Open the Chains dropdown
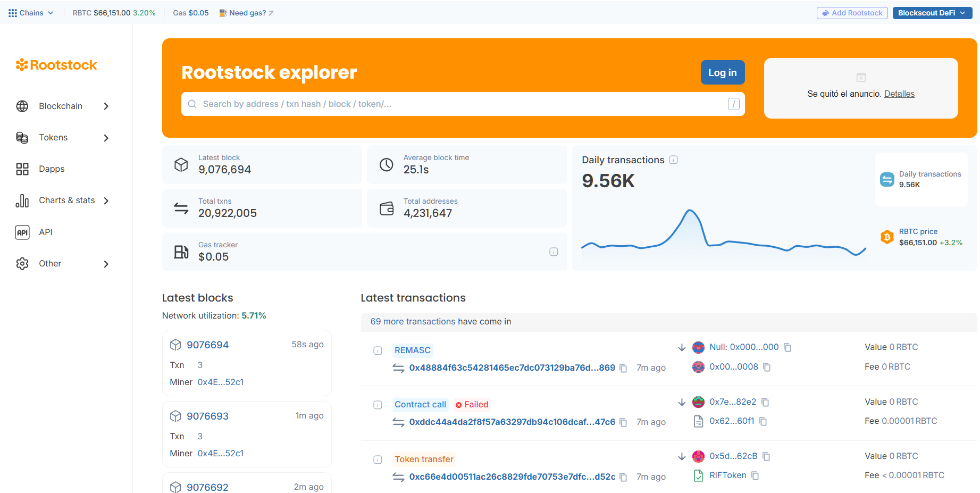The width and height of the screenshot is (980, 493). [x=31, y=13]
